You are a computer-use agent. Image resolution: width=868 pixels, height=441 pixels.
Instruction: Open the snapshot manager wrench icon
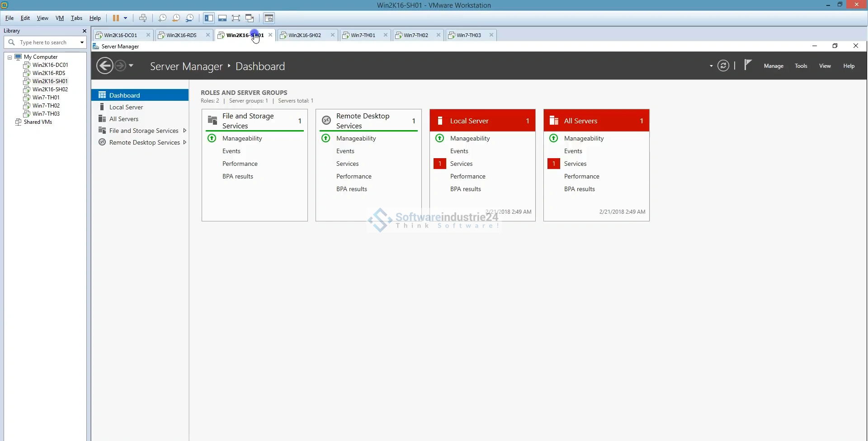(x=190, y=18)
